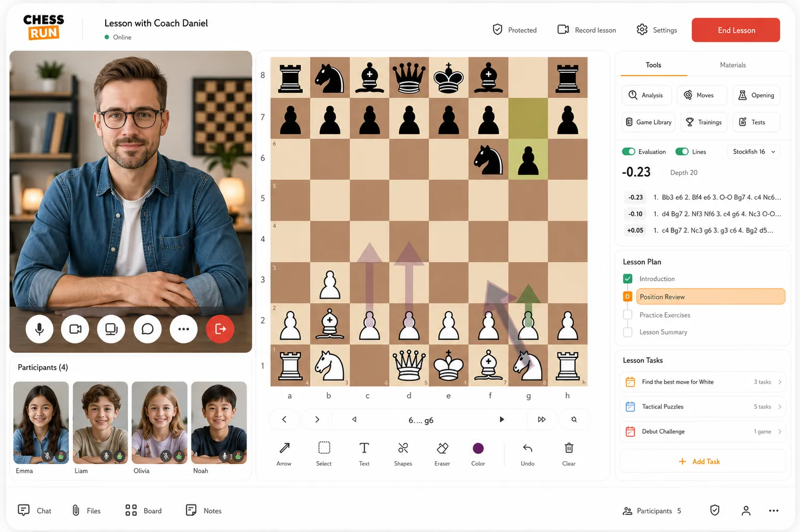Open the Analysis tool
The width and height of the screenshot is (800, 532).
[x=646, y=95]
